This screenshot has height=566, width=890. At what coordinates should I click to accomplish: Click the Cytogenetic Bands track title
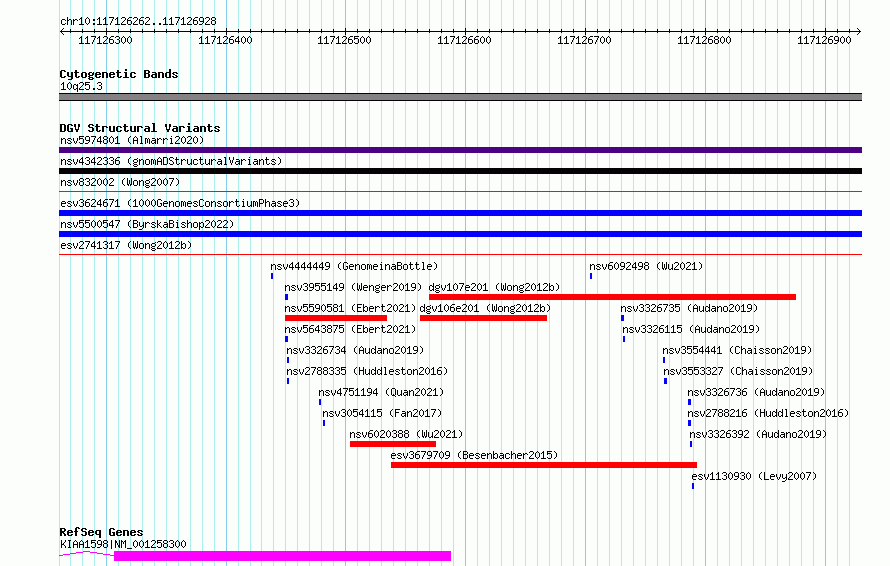click(119, 74)
